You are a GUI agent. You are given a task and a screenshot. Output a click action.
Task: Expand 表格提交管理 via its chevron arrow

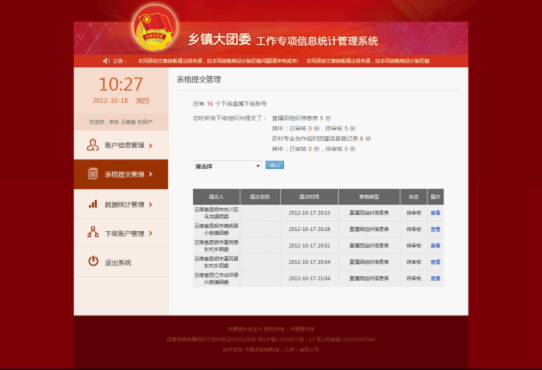point(150,174)
